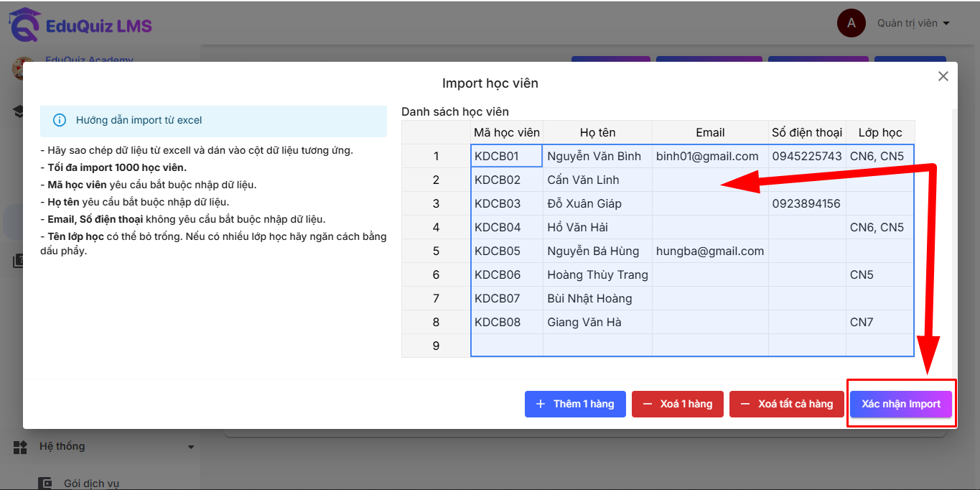Click the KDCB06 student code cell
Screen dimensions: 980x490
(x=507, y=274)
